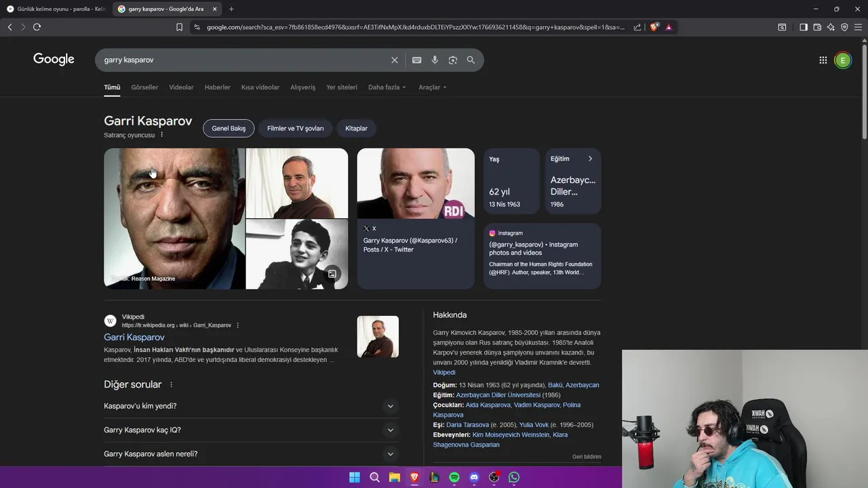Open Brave Rewards triangle icon
The width and height of the screenshot is (868, 488).
point(669,27)
